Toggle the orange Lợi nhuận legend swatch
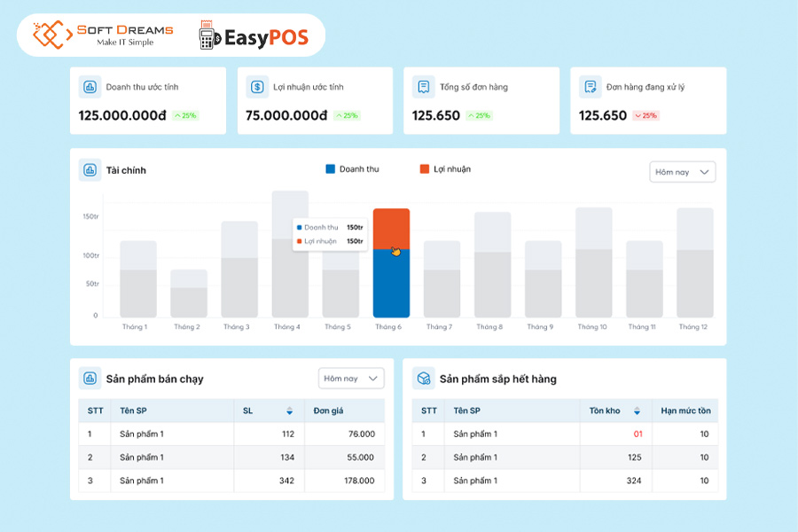Image resolution: width=798 pixels, height=532 pixels. [x=426, y=168]
